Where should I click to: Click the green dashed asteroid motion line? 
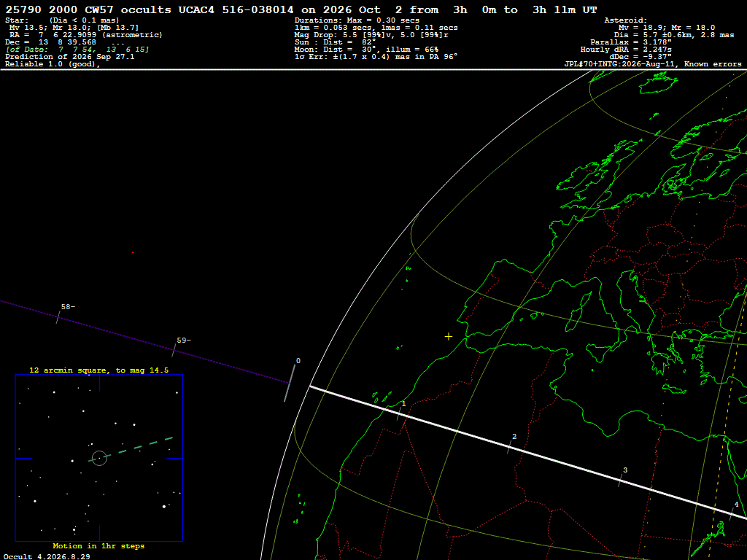point(131,449)
